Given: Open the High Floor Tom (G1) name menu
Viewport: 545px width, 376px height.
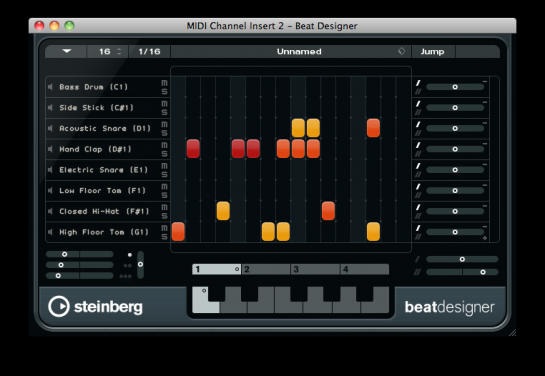Looking at the screenshot, I should tap(103, 232).
